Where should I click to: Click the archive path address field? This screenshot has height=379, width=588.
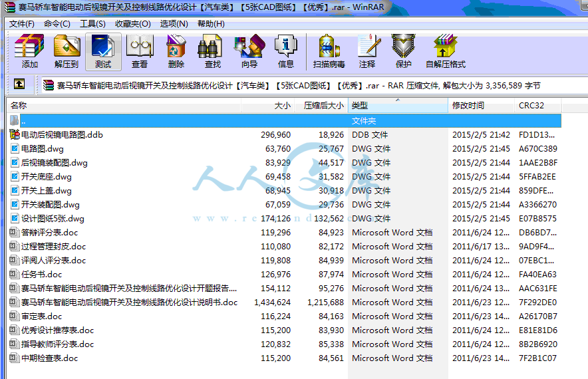coord(313,86)
